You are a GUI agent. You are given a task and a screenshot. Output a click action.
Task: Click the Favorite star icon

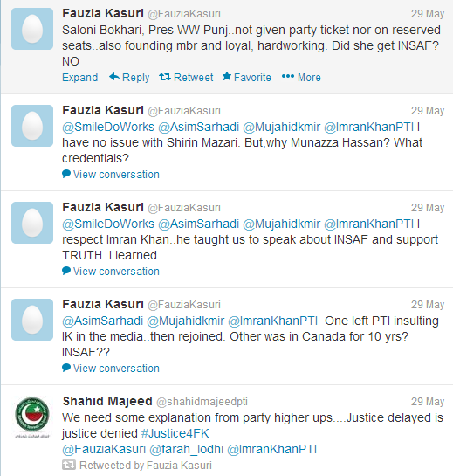227,77
